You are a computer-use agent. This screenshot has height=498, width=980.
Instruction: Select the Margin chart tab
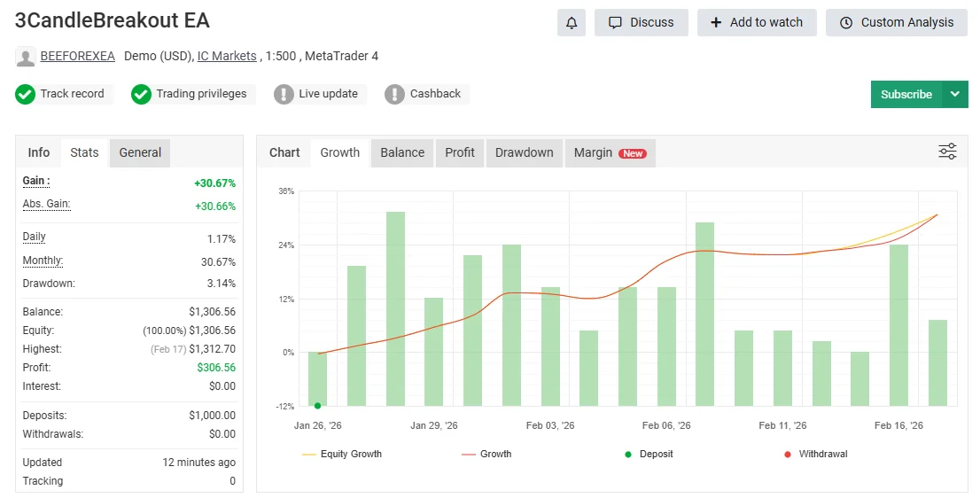coord(610,152)
